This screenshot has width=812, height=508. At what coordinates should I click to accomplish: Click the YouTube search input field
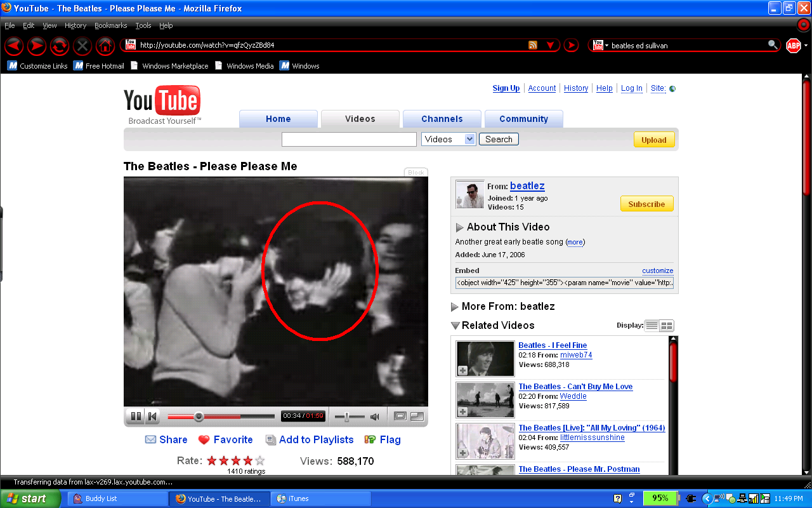coord(349,139)
